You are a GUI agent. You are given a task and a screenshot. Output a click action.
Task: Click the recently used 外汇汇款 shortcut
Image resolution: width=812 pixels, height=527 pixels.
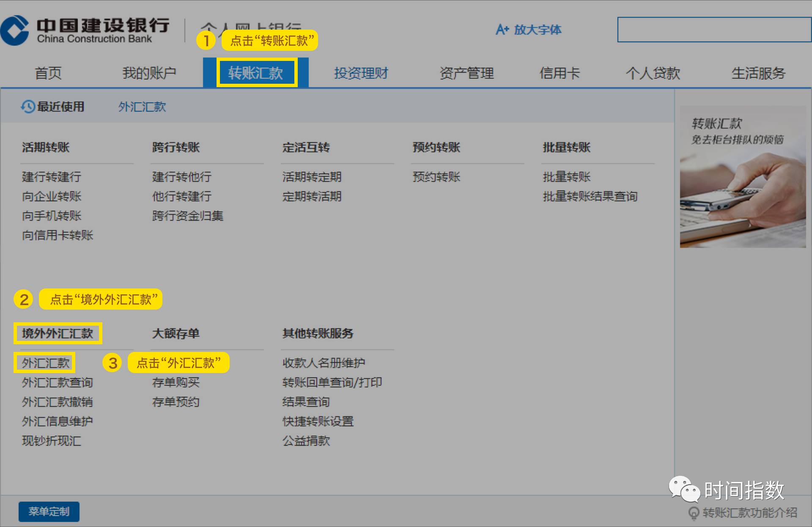tap(142, 107)
